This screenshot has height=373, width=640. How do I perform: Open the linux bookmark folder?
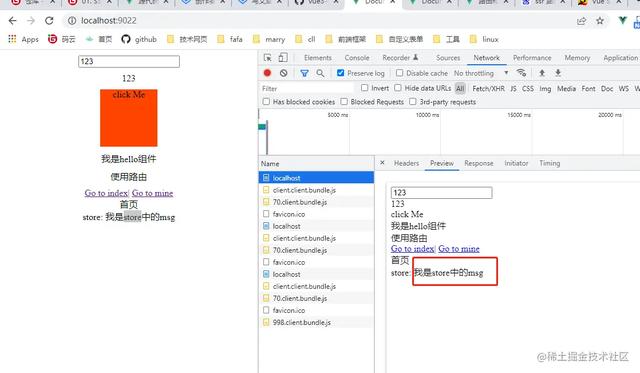click(x=484, y=39)
